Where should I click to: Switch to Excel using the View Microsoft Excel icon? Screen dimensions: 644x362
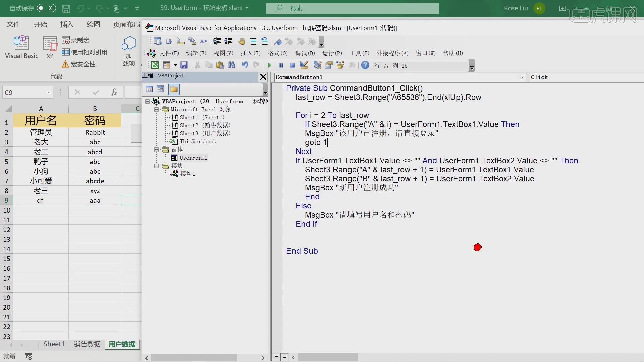(155, 65)
